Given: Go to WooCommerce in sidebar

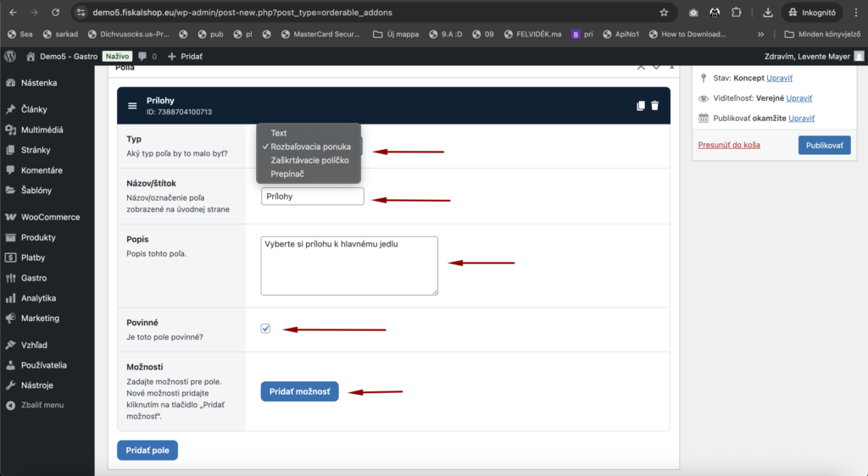Looking at the screenshot, I should pos(50,217).
